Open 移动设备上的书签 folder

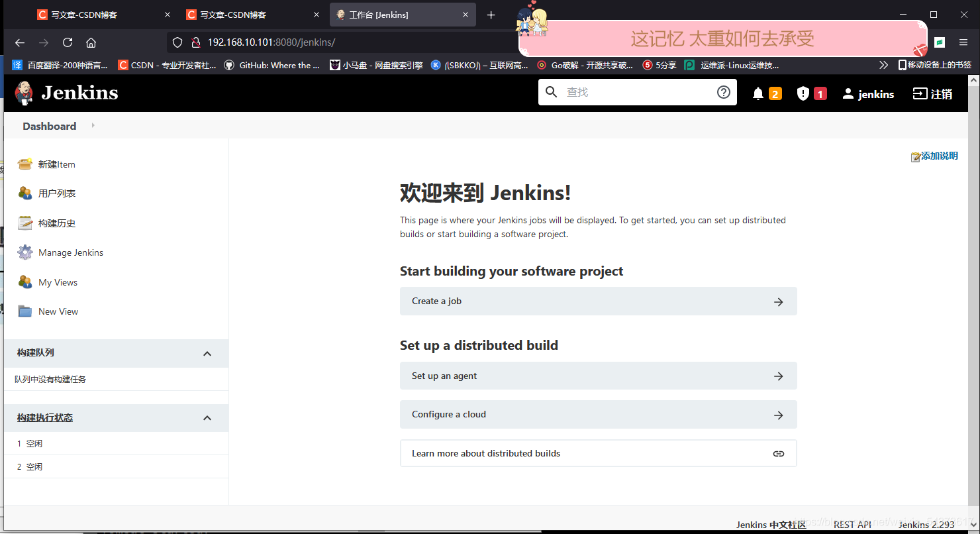coord(934,65)
